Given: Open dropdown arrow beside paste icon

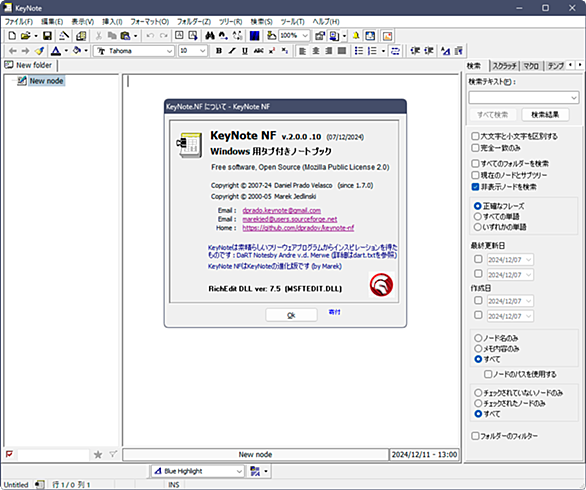Looking at the screenshot, I should [135, 36].
